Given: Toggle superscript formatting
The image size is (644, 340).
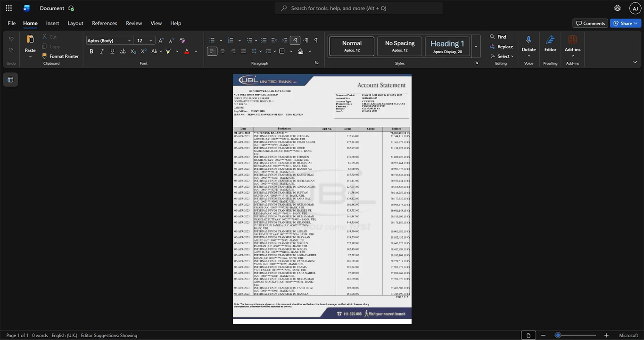Looking at the screenshot, I should pyautogui.click(x=143, y=51).
